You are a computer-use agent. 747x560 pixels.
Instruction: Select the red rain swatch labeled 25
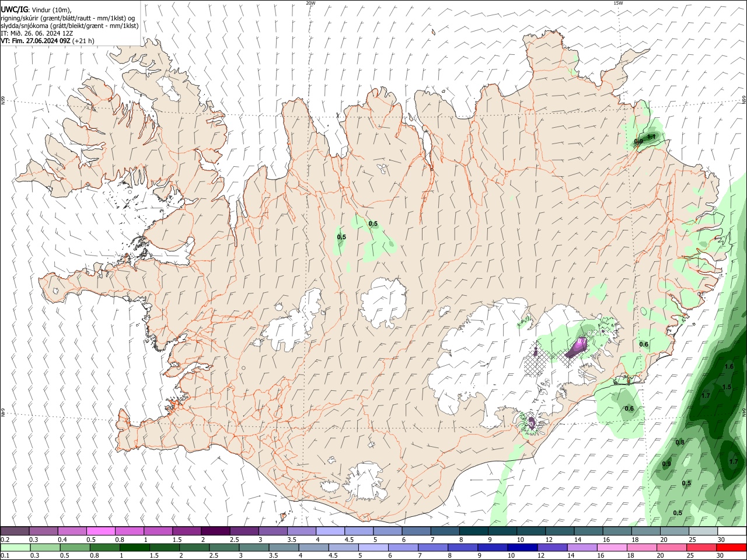(x=703, y=548)
